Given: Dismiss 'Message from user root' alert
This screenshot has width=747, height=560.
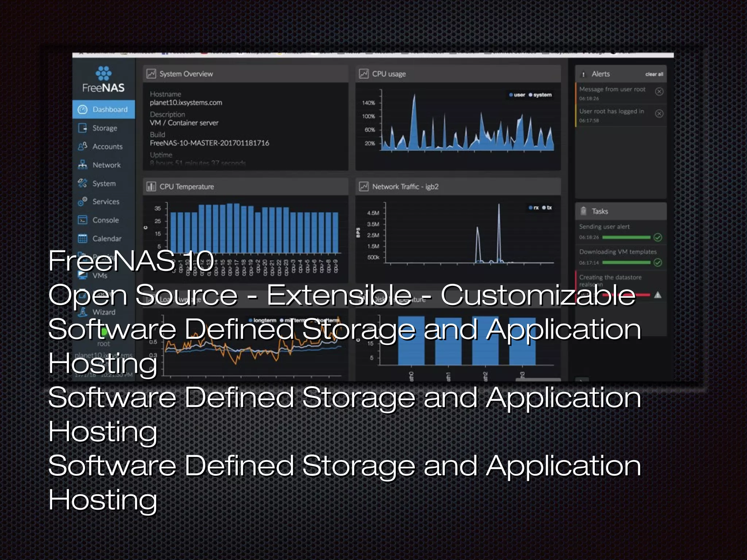Looking at the screenshot, I should point(659,92).
